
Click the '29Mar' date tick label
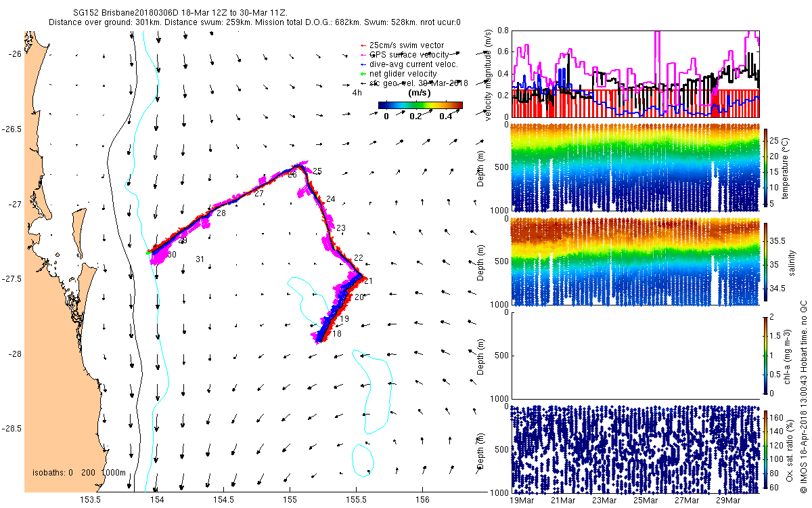728,500
